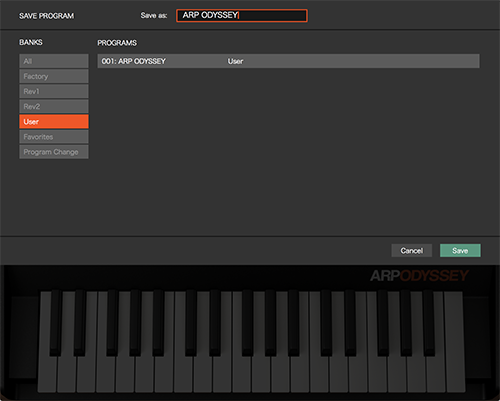Screen dimensions: 500x401
Task: Select program 001: ARP ODYSSEY row
Action: (x=288, y=61)
